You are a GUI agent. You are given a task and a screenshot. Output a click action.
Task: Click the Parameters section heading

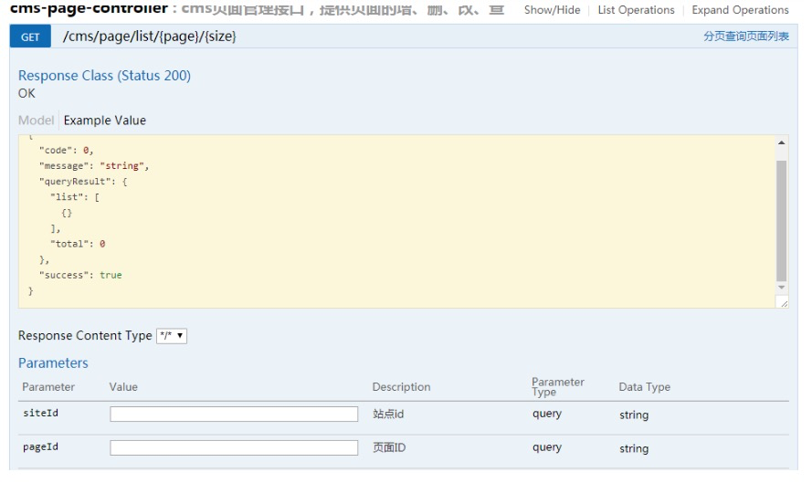[53, 363]
